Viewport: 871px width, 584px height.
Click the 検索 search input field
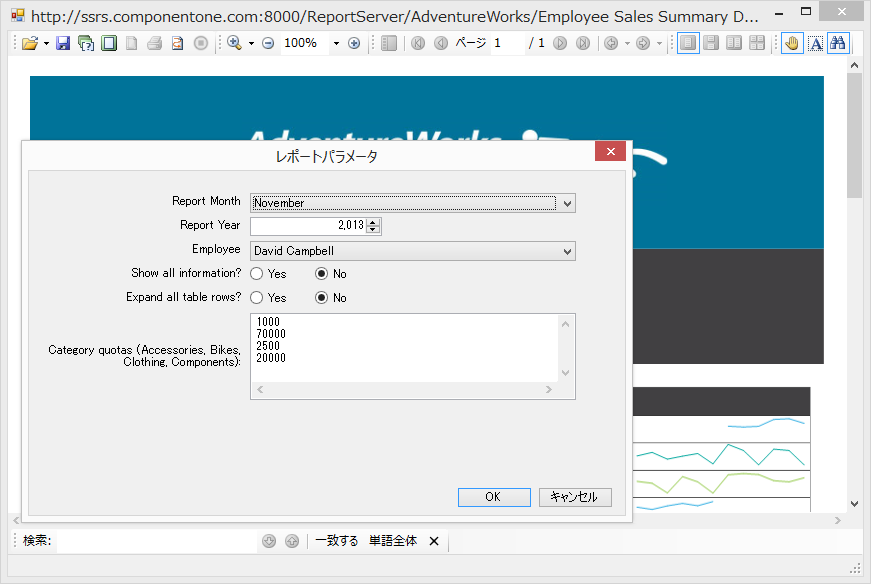(157, 541)
